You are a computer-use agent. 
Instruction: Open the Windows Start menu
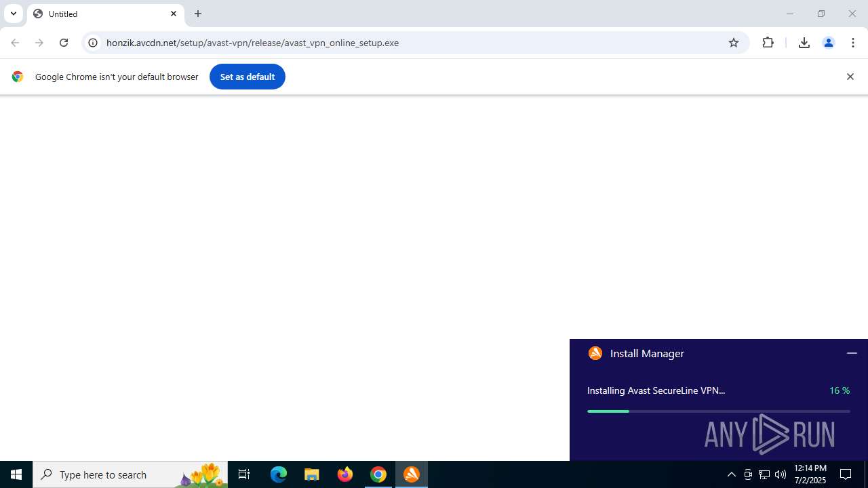tap(16, 474)
